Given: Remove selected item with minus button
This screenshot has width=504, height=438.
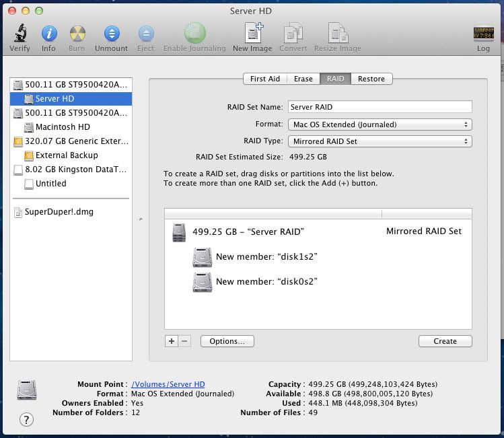Looking at the screenshot, I should click(x=184, y=341).
